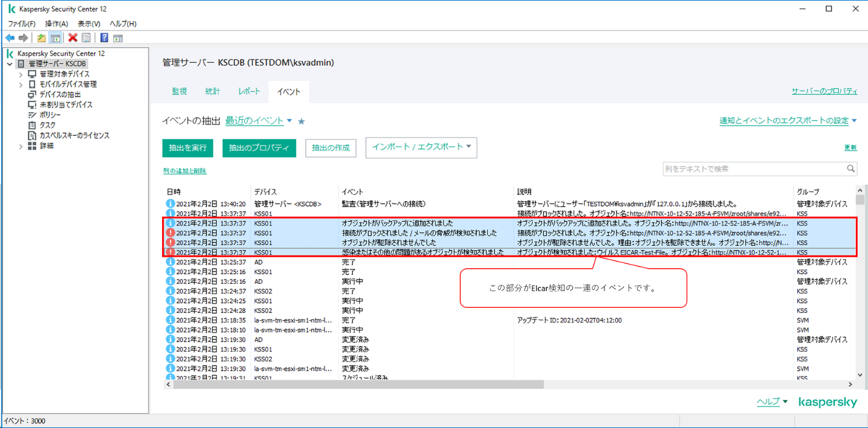Open the サーバーのプロパティ link
This screenshot has width=868, height=428.
click(x=825, y=92)
